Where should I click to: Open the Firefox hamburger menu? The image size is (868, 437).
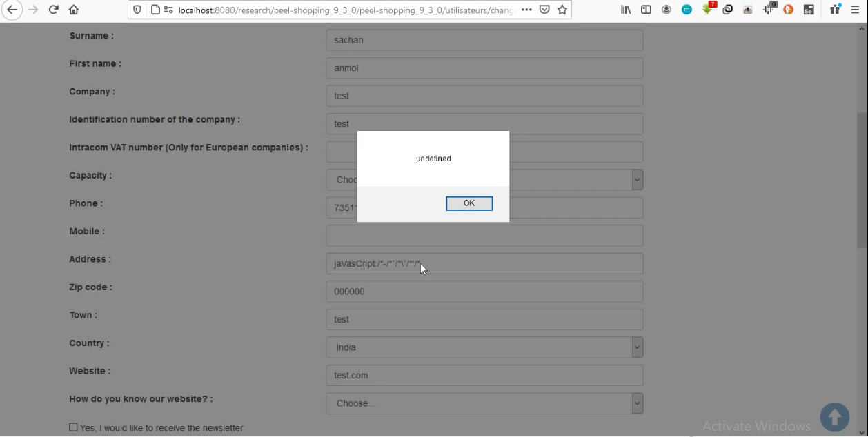click(856, 10)
